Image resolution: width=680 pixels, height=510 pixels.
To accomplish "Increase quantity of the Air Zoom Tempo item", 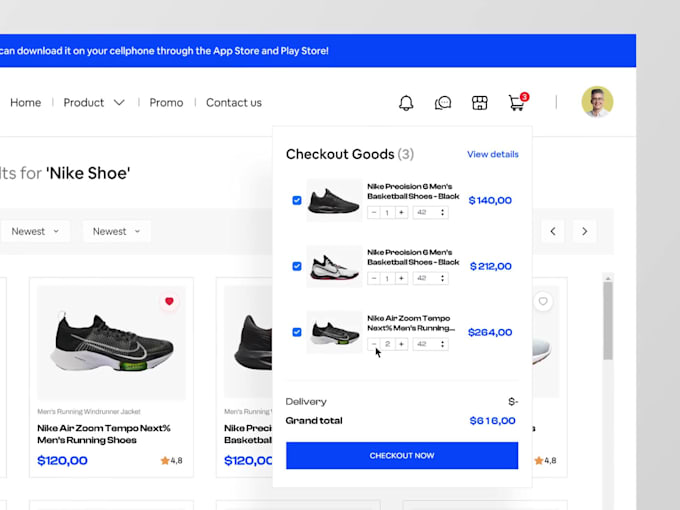I will (402, 344).
